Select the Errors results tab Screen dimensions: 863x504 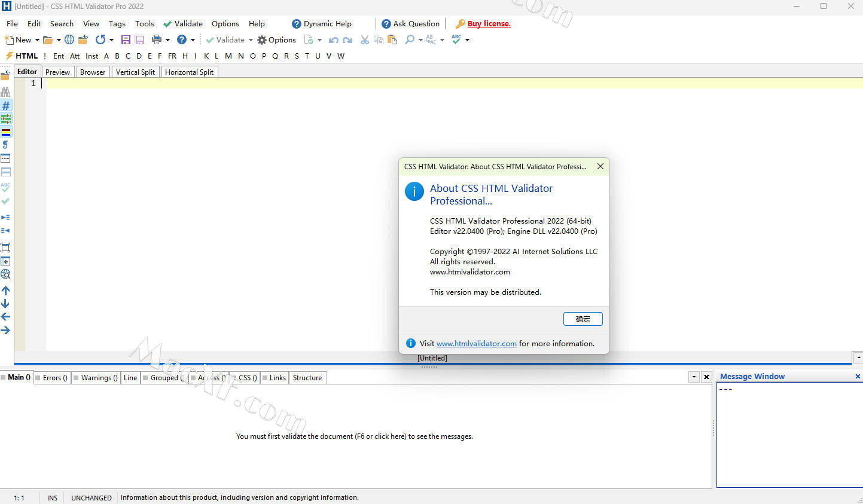(52, 378)
